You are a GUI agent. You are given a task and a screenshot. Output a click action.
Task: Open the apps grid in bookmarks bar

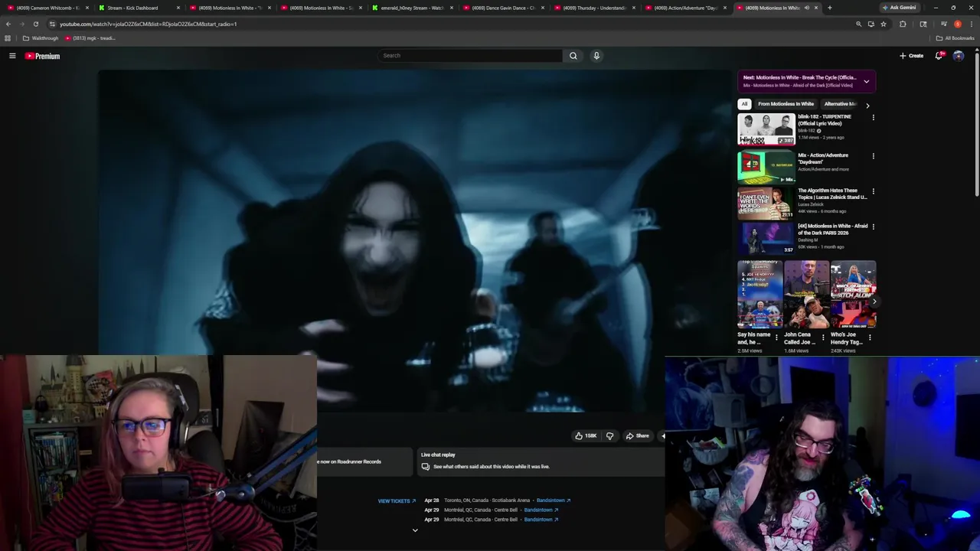pos(8,38)
